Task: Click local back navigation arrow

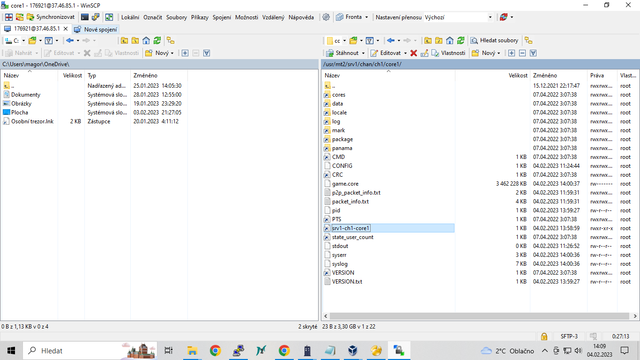Action: click(x=70, y=40)
